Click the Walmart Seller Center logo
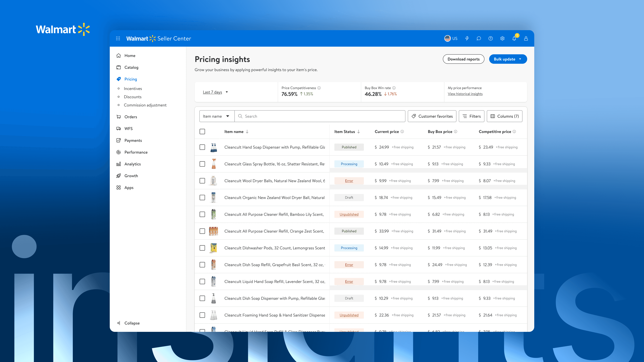Image resolution: width=644 pixels, height=362 pixels. [158, 38]
